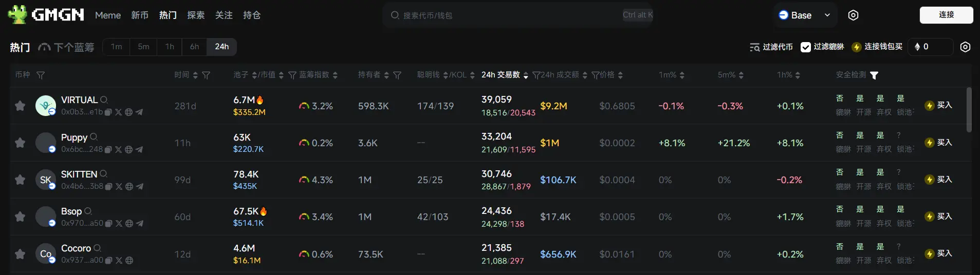The image size is (980, 275).
Task: Favorite the VIRTUAL token star
Action: (20, 106)
